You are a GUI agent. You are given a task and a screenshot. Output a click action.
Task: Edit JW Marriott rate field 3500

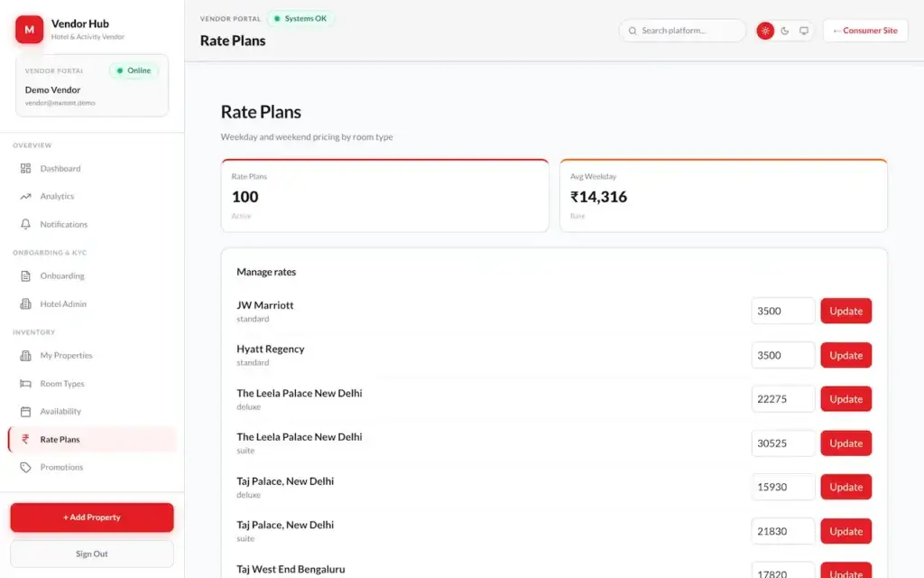coord(783,311)
